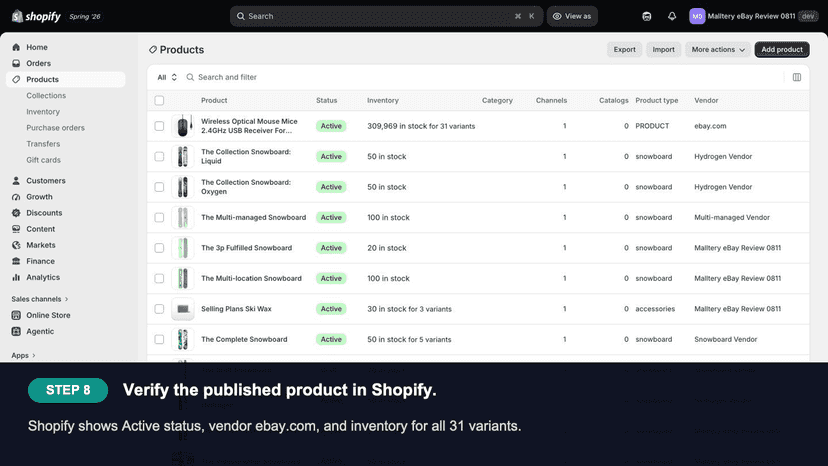828x466 pixels.
Task: Select the 3p Fulfilled Snowboard checkbox
Action: (x=159, y=248)
